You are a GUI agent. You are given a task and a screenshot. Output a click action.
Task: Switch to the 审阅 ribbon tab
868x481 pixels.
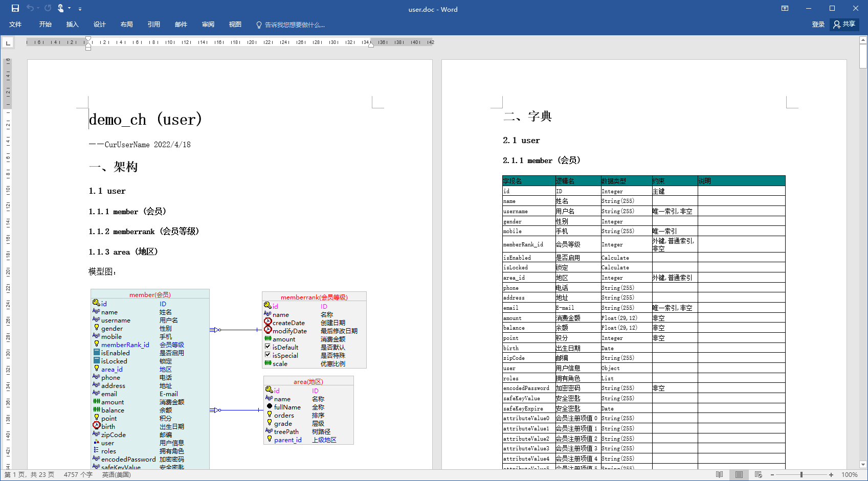(208, 25)
